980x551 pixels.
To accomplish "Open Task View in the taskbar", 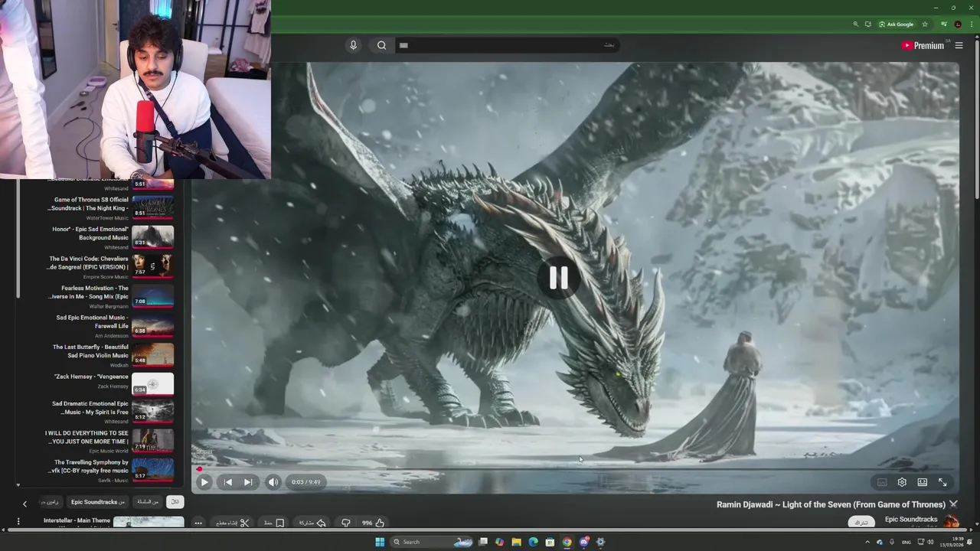I will 483,542.
